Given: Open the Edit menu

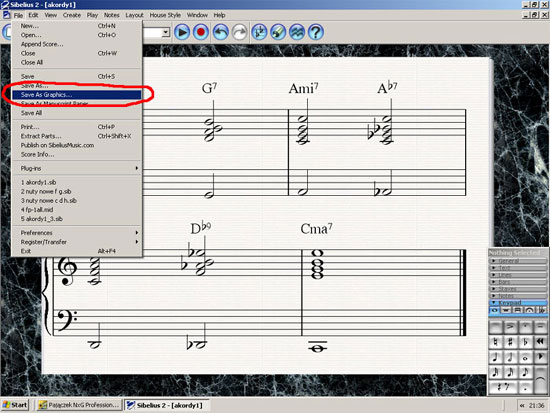Looking at the screenshot, I should pyautogui.click(x=33, y=15).
